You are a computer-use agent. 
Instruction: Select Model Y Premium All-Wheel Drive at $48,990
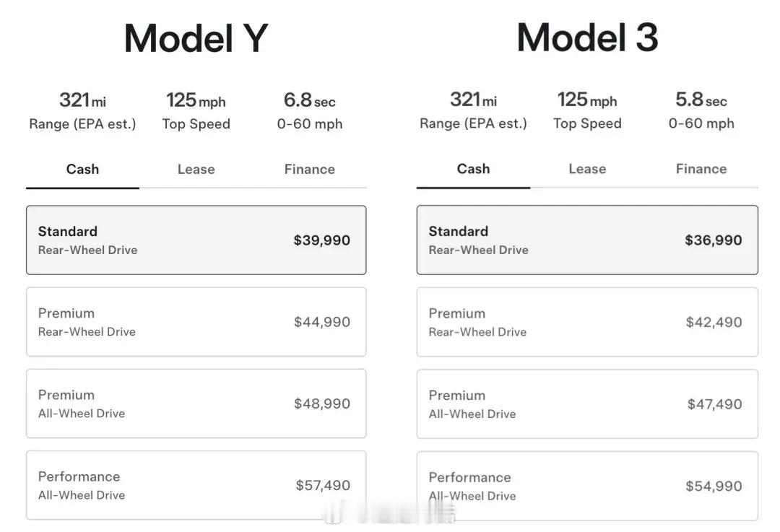point(196,404)
